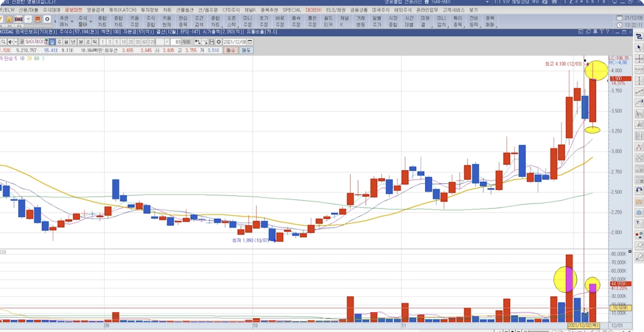Open the 차트 menu

tap(167, 10)
